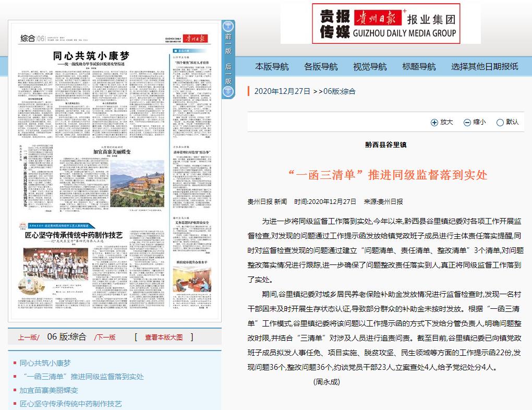Open article 同心共筑小康梦 from list
Viewport: 532px width, 410px height.
(x=45, y=363)
